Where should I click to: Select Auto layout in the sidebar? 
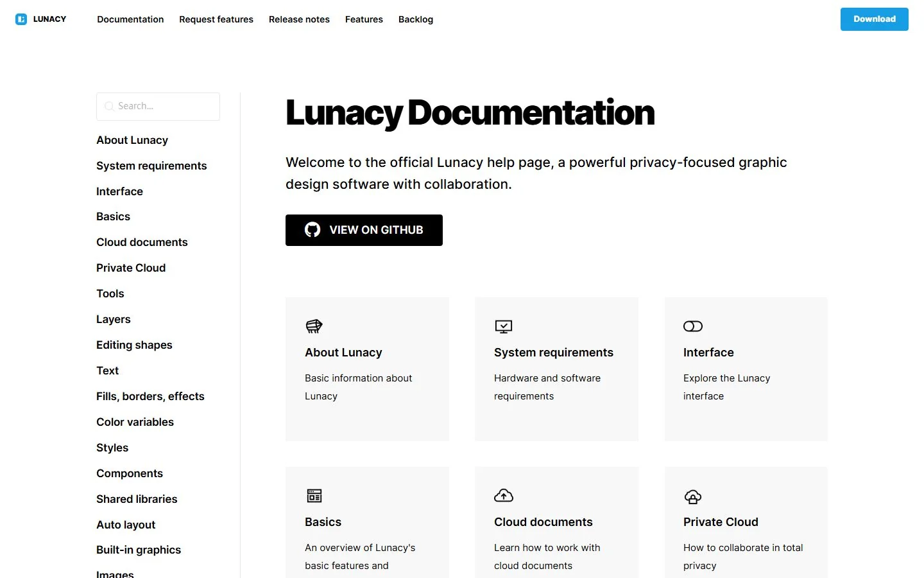(126, 525)
